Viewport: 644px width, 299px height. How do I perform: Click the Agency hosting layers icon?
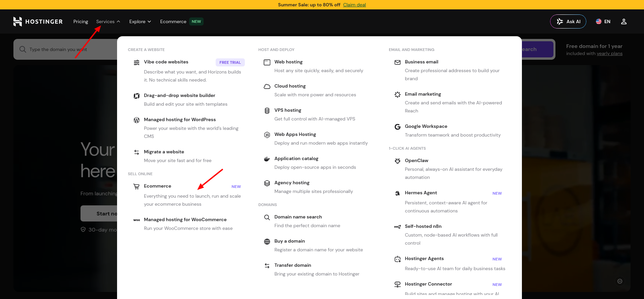[267, 183]
